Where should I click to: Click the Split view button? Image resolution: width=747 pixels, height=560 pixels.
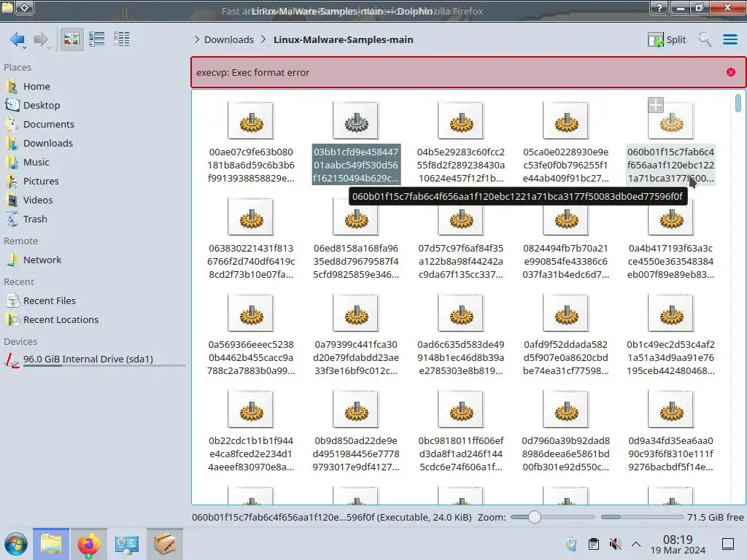[667, 39]
